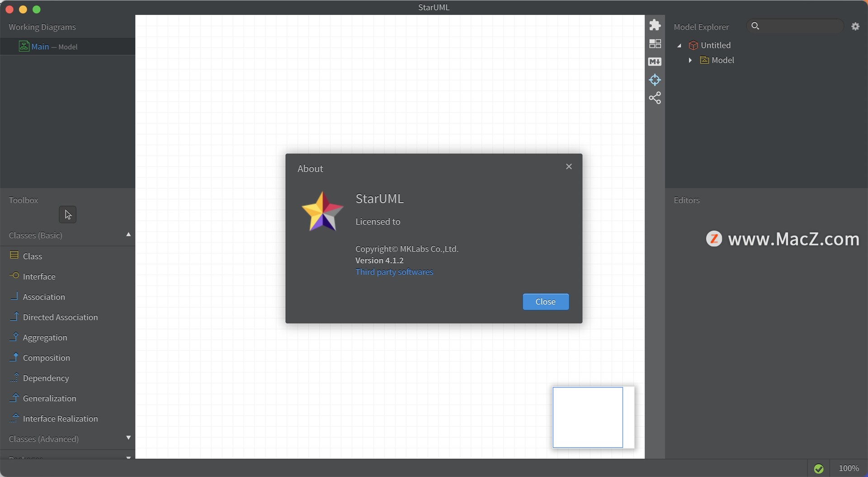Click the Licensed to text
Image resolution: width=868 pixels, height=477 pixels.
pyautogui.click(x=378, y=222)
